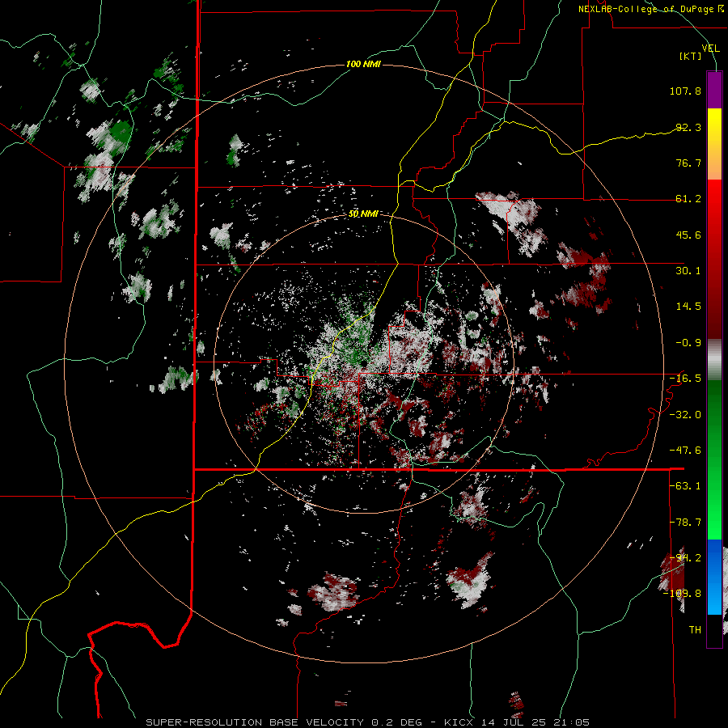Viewport: 728px width, 728px height.
Task: Click the 107.8 velocity scale value
Action: (685, 91)
